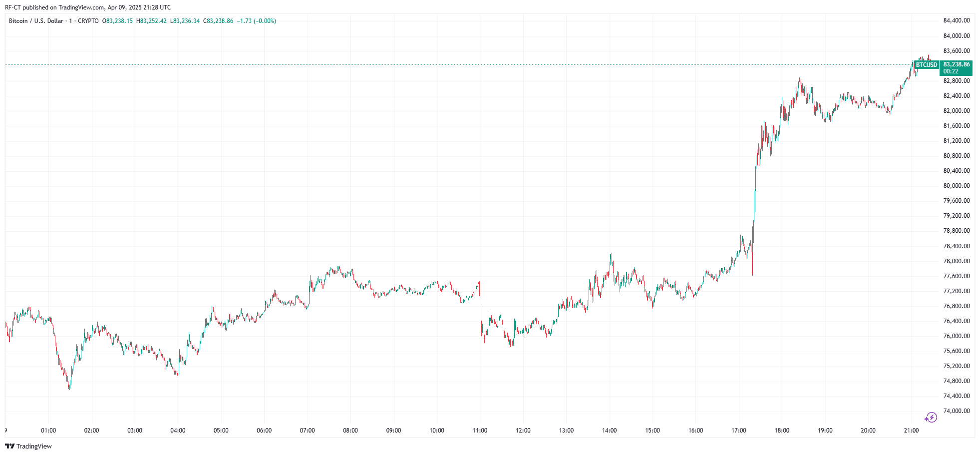
Task: Select the 11:00 mark on the time axis
Action: [x=480, y=431]
